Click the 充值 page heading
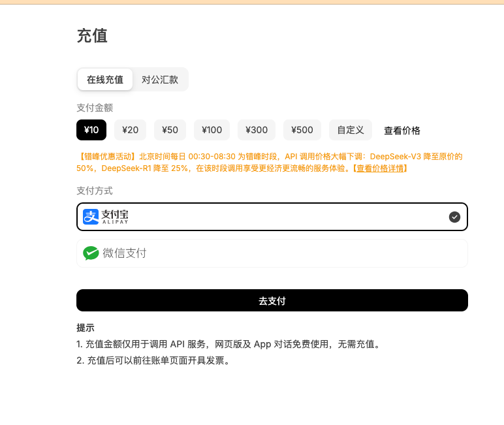The width and height of the screenshot is (504, 425). pyautogui.click(x=92, y=36)
